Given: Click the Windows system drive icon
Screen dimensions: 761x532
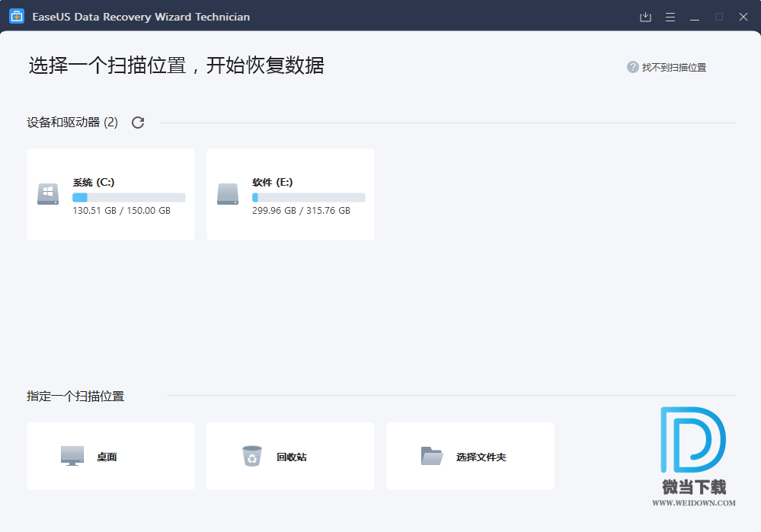Looking at the screenshot, I should [48, 194].
